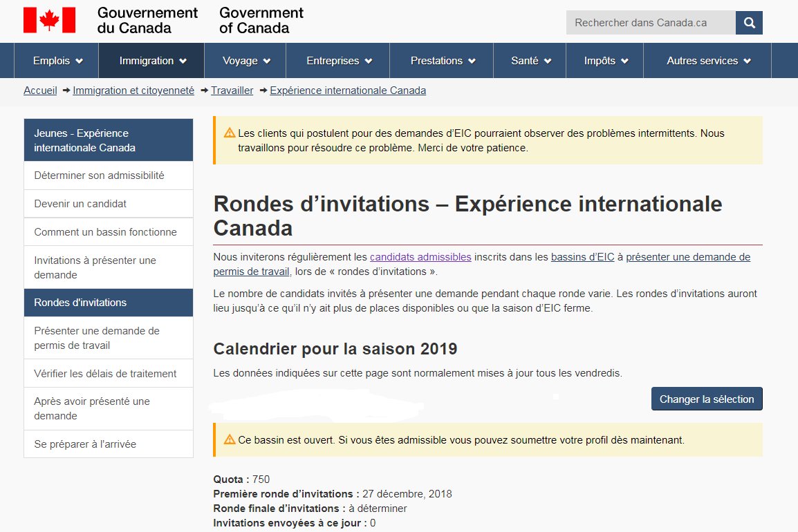Click 'Ronde finale d'invitations : à déterminer'
The height and width of the screenshot is (532, 798).
310,508
